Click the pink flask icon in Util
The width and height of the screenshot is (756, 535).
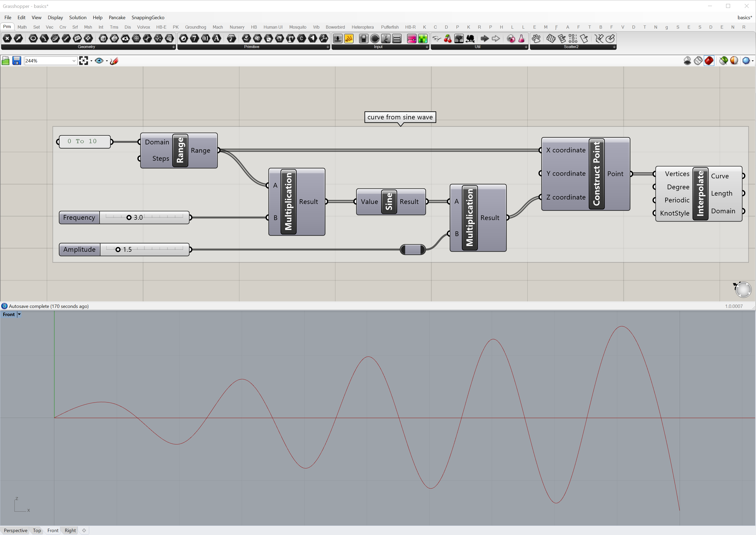click(x=521, y=39)
